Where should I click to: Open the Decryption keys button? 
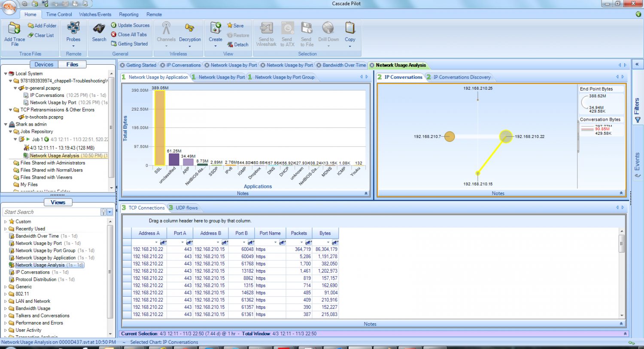190,34
